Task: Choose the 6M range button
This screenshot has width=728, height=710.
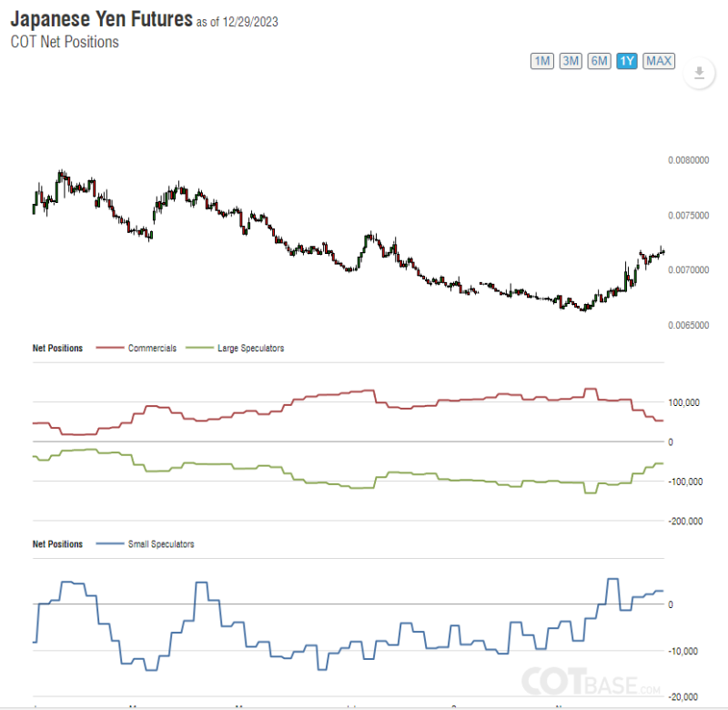Action: pos(599,61)
